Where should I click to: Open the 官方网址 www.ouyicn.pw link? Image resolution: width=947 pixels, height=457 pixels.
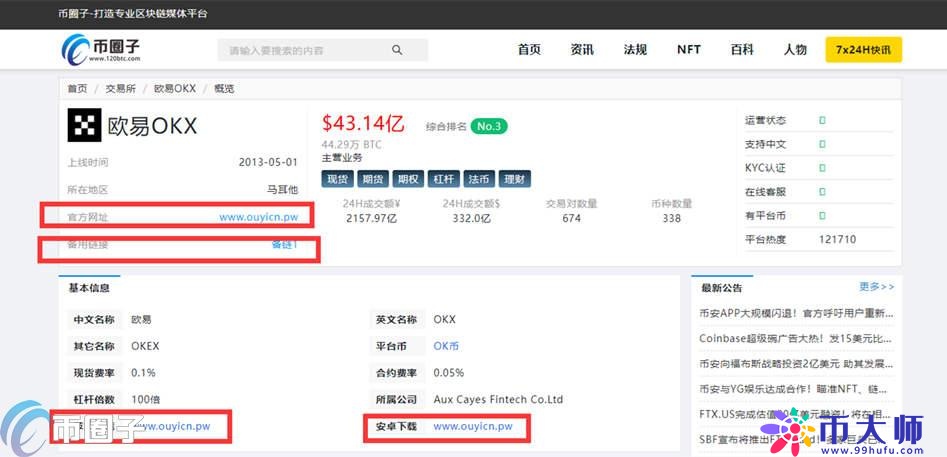258,217
